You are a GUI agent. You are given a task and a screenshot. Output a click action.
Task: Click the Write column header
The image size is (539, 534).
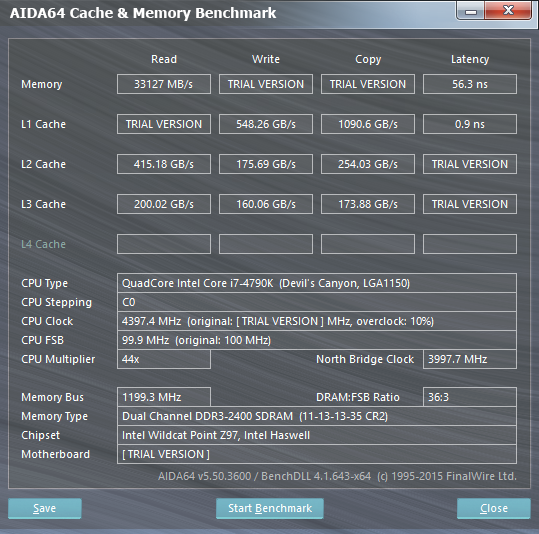(x=266, y=59)
